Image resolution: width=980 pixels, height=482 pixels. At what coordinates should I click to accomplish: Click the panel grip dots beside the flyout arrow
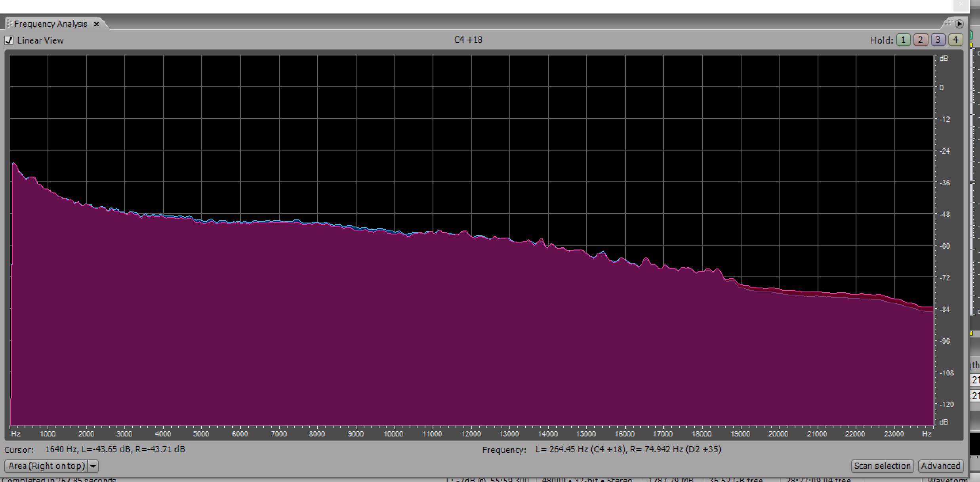click(x=948, y=23)
